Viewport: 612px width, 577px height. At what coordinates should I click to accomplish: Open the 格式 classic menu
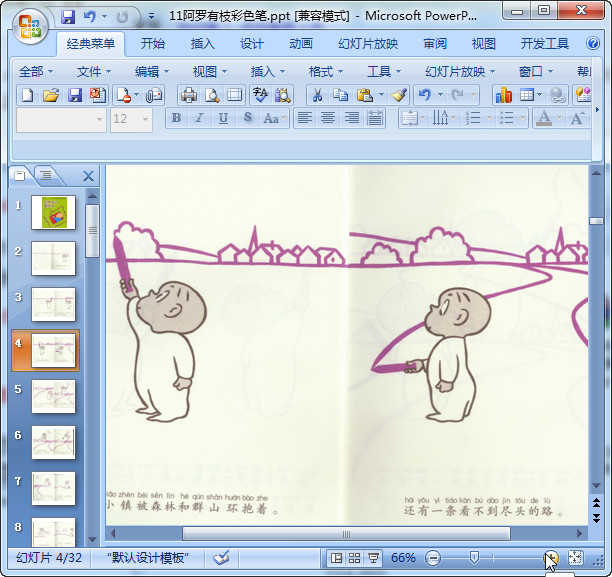tap(326, 72)
